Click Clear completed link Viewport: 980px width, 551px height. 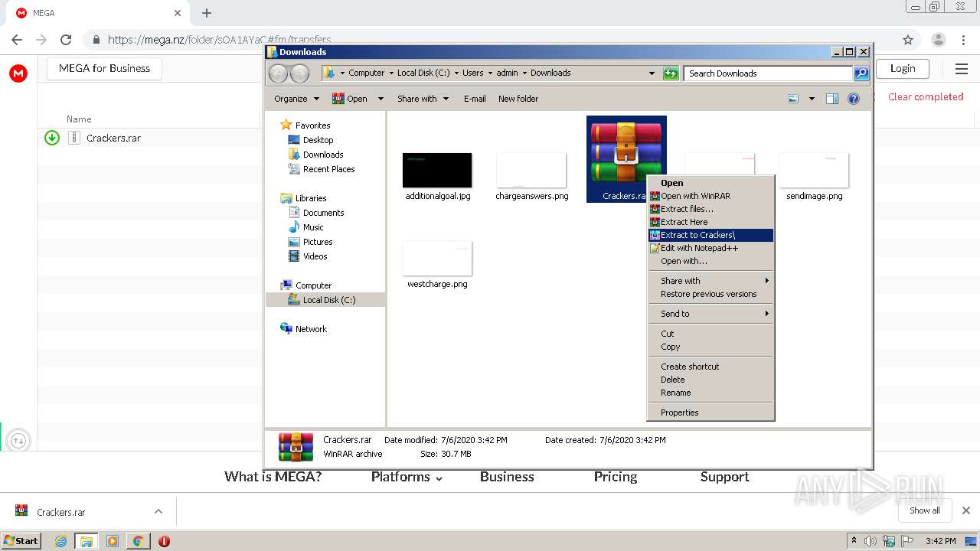point(926,96)
